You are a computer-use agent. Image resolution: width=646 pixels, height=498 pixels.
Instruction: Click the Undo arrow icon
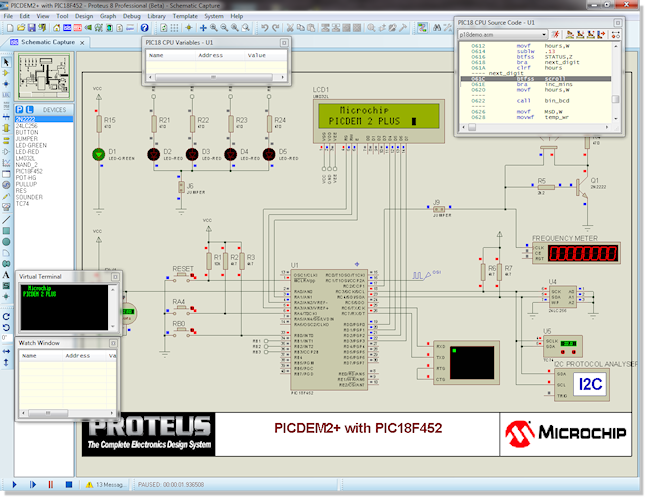265,28
